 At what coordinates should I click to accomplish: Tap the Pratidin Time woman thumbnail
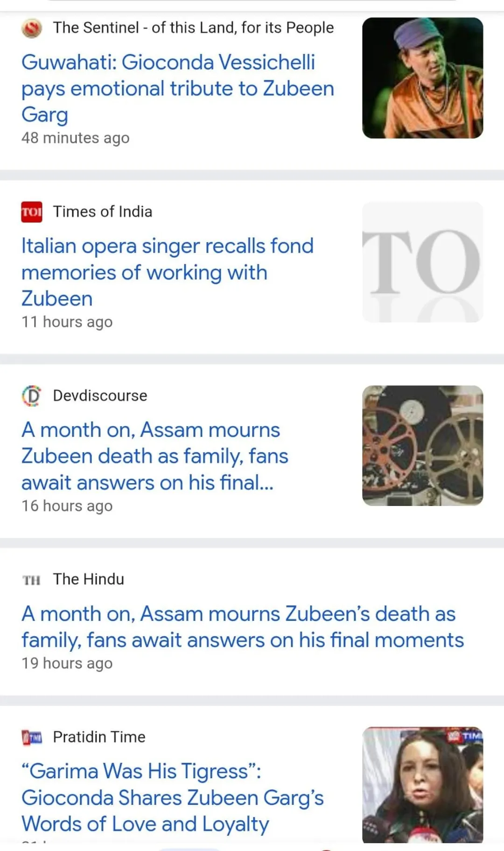click(422, 785)
